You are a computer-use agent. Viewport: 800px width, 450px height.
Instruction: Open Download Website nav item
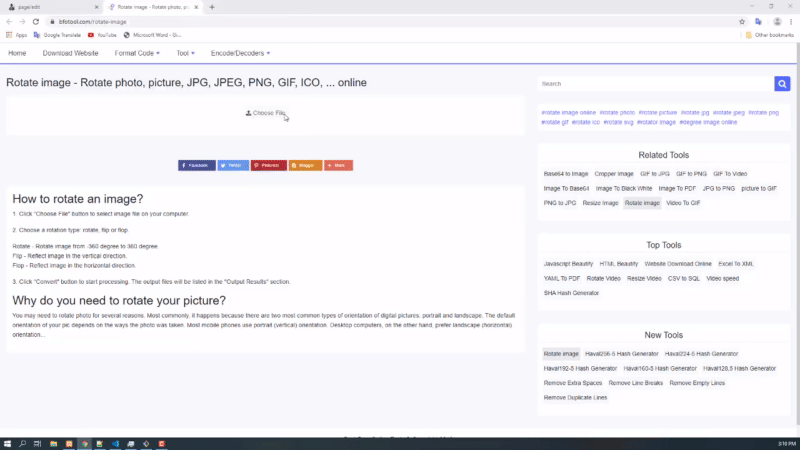tap(70, 53)
